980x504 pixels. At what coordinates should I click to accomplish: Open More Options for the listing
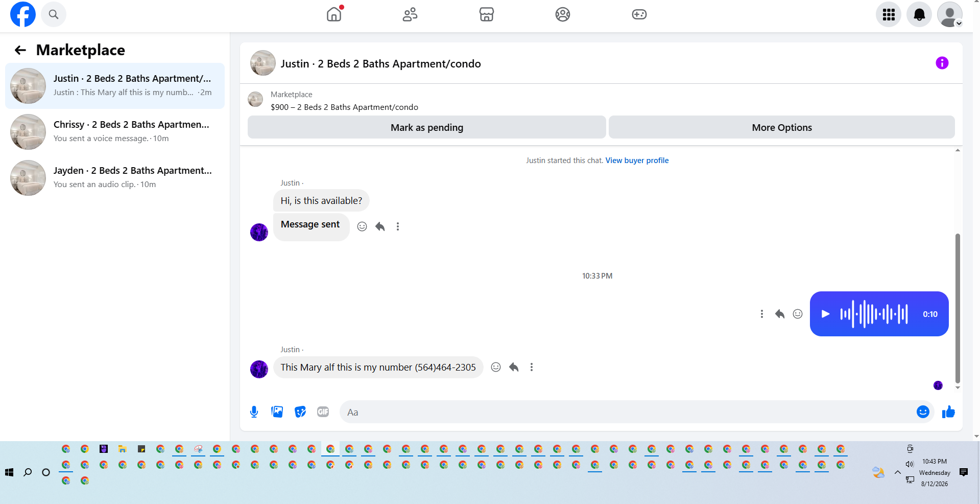pyautogui.click(x=782, y=127)
